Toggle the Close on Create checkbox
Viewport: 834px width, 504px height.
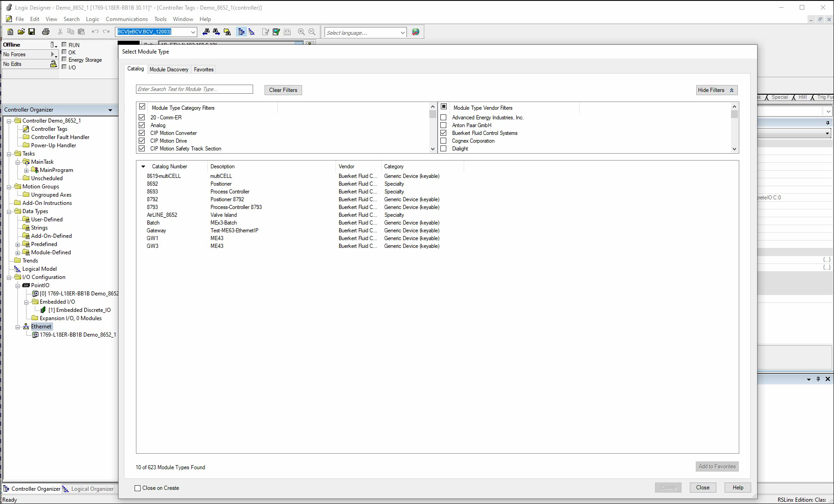coord(137,488)
